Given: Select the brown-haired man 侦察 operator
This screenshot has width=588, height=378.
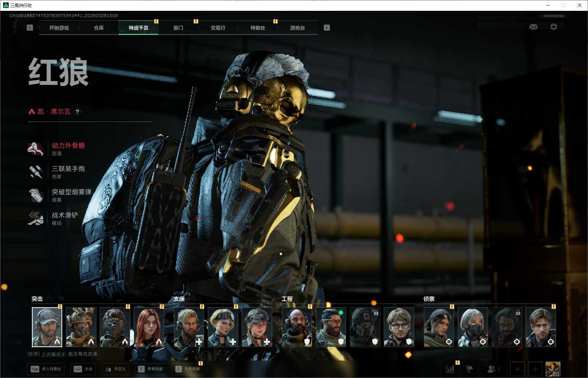Looking at the screenshot, I should pos(540,327).
